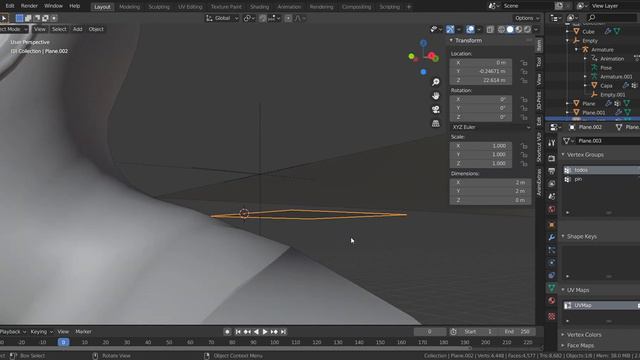The height and width of the screenshot is (360, 640).
Task: Select material preview shading mode
Action: (518, 29)
